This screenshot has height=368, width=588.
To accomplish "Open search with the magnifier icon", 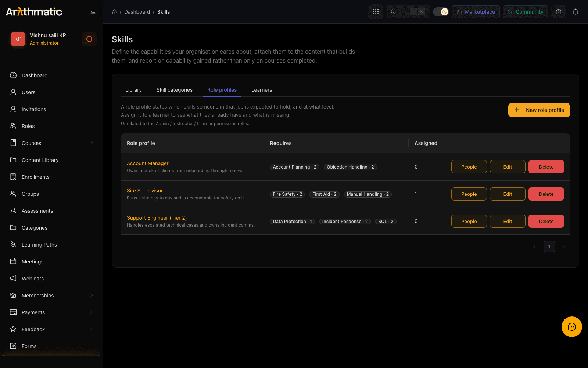I will (393, 12).
